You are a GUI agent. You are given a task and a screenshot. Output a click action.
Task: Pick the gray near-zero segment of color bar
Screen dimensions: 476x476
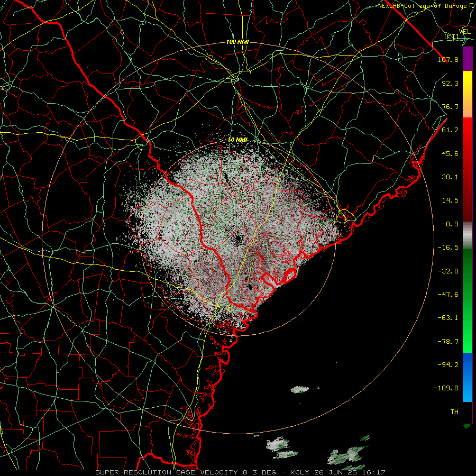click(467, 235)
